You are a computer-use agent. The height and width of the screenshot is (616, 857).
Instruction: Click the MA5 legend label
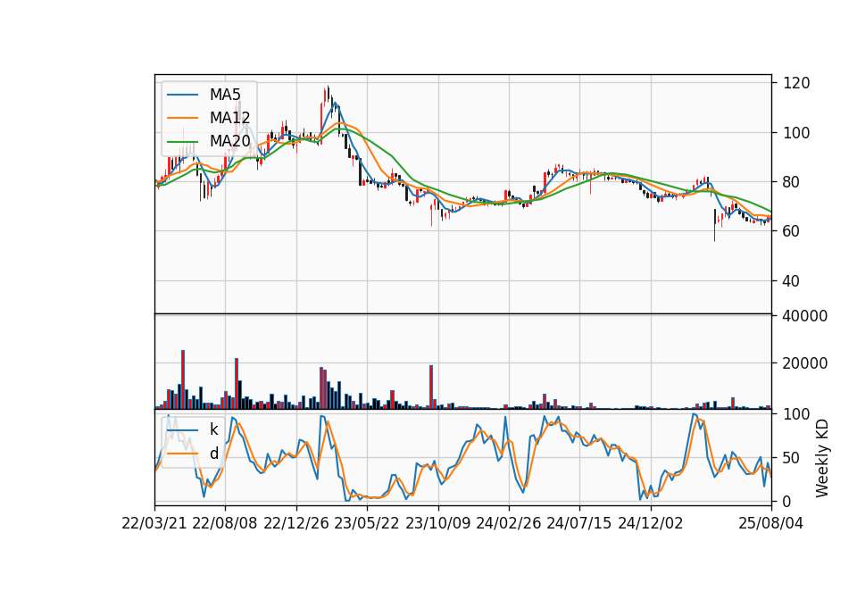pos(225,95)
